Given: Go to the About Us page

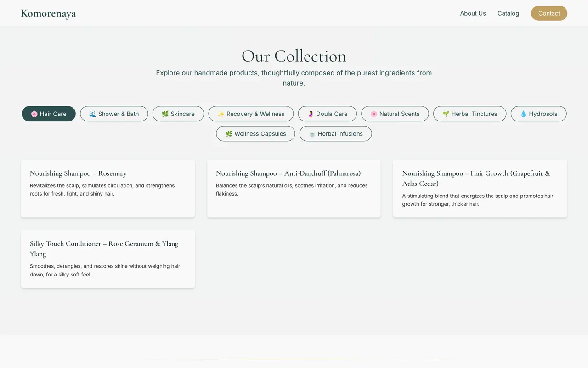Looking at the screenshot, I should [473, 13].
